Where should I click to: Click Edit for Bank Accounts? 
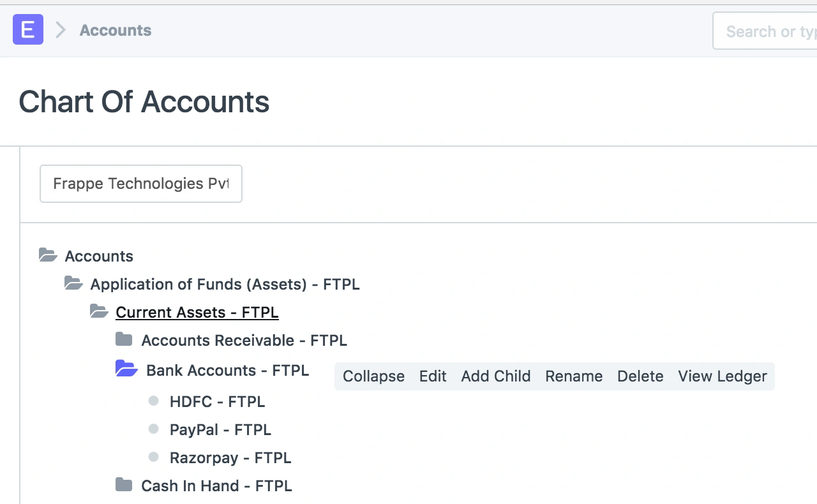[x=433, y=376]
